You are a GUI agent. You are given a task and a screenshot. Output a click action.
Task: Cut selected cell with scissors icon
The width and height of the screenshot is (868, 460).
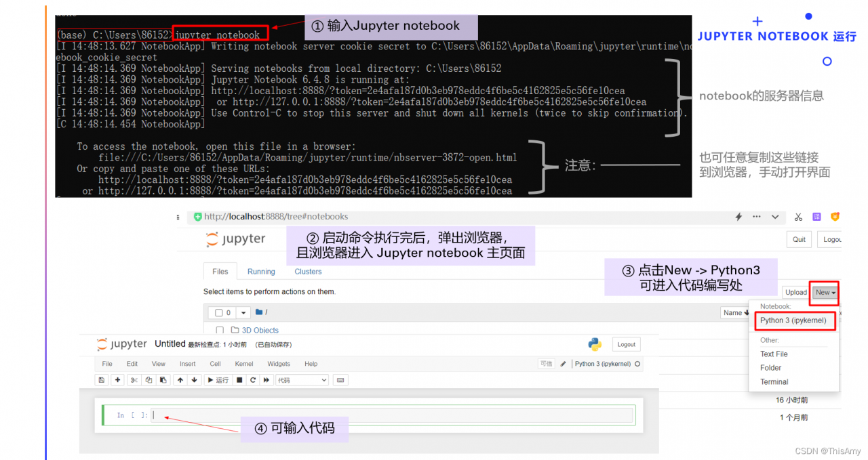click(x=134, y=380)
